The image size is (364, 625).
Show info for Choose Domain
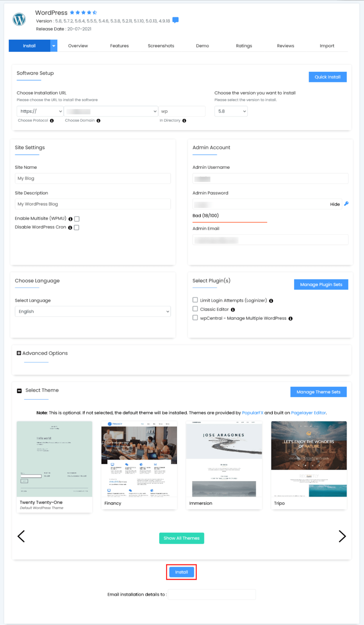pyautogui.click(x=98, y=121)
